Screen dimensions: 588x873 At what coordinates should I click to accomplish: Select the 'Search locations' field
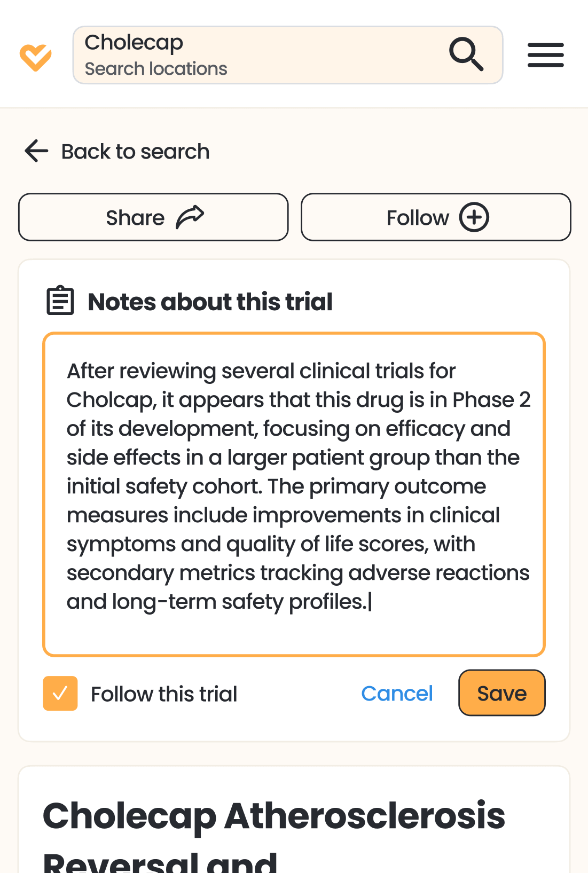(156, 69)
